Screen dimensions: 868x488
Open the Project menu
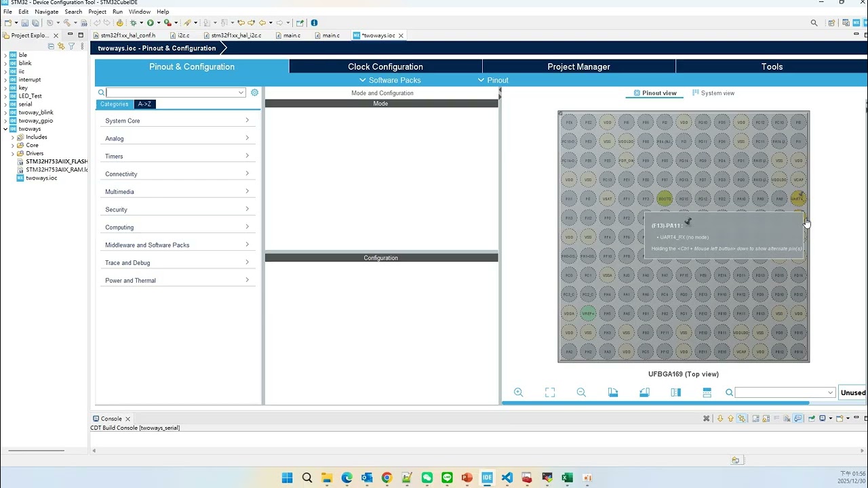tap(97, 12)
